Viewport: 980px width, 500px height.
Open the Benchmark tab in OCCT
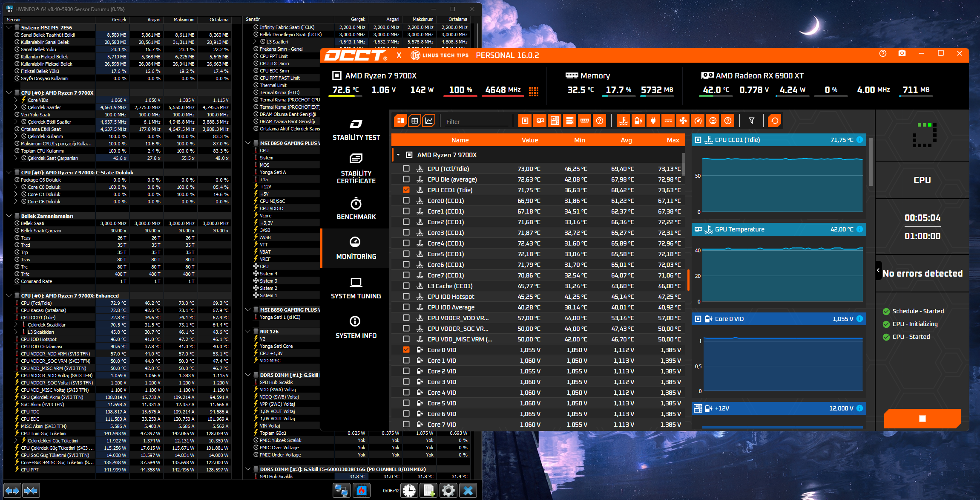tap(356, 209)
